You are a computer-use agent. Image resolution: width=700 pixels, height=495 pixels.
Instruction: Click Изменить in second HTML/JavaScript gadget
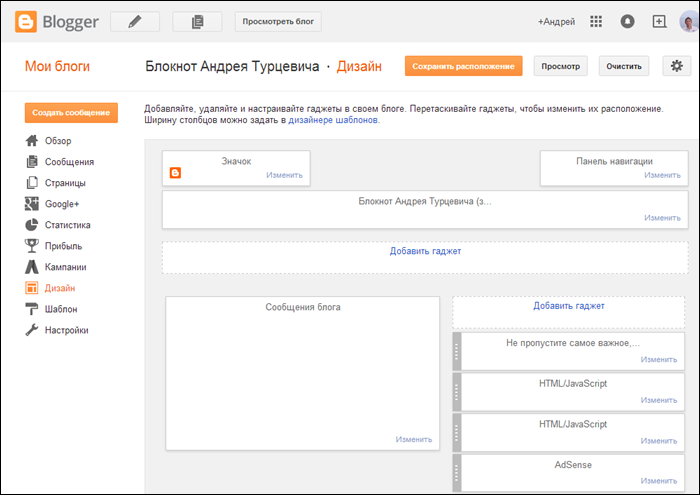[658, 441]
